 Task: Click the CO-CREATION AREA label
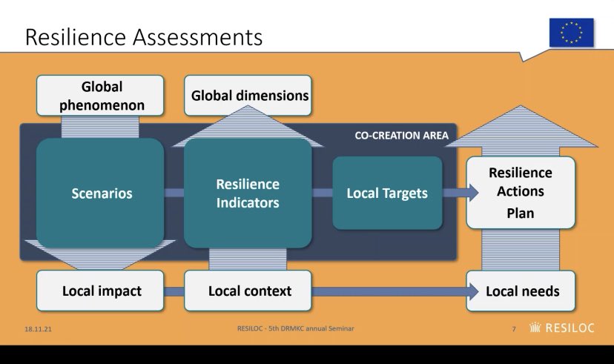pos(401,136)
